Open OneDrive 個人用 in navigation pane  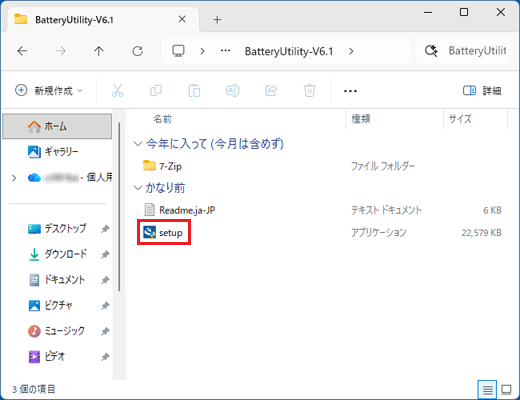70,178
